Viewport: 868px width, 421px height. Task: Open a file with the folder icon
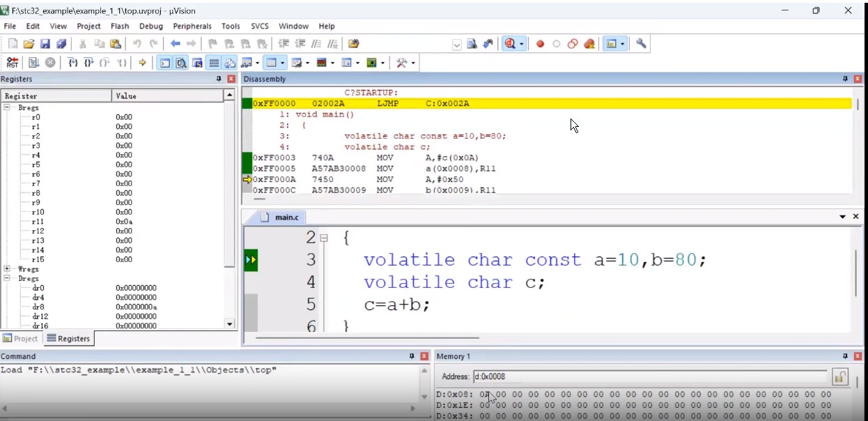point(29,43)
